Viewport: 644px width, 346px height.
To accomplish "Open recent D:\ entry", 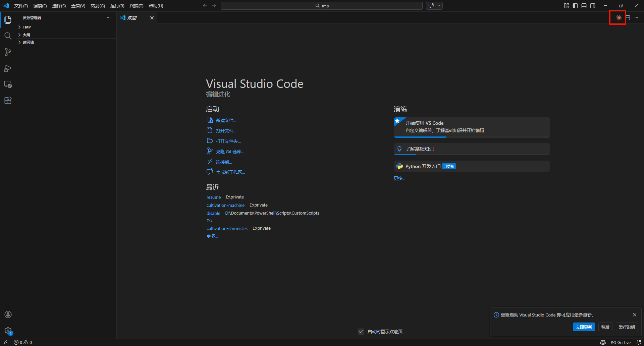I will [x=209, y=221].
